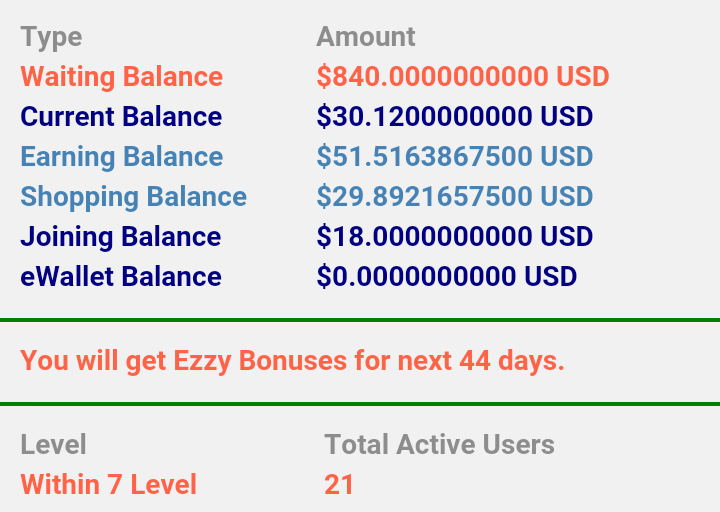The height and width of the screenshot is (512, 720).
Task: Click the Waiting Balance label
Action: point(121,77)
